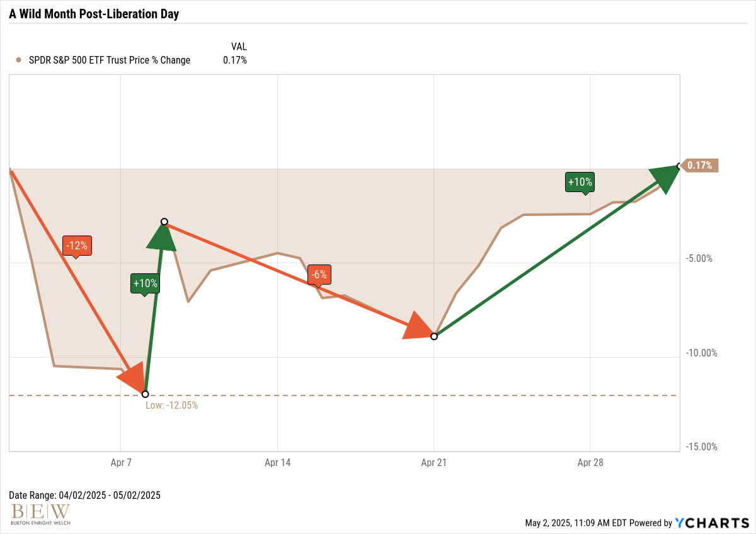Click the green +10% label near Apr 28
This screenshot has width=756, height=534.
click(580, 182)
